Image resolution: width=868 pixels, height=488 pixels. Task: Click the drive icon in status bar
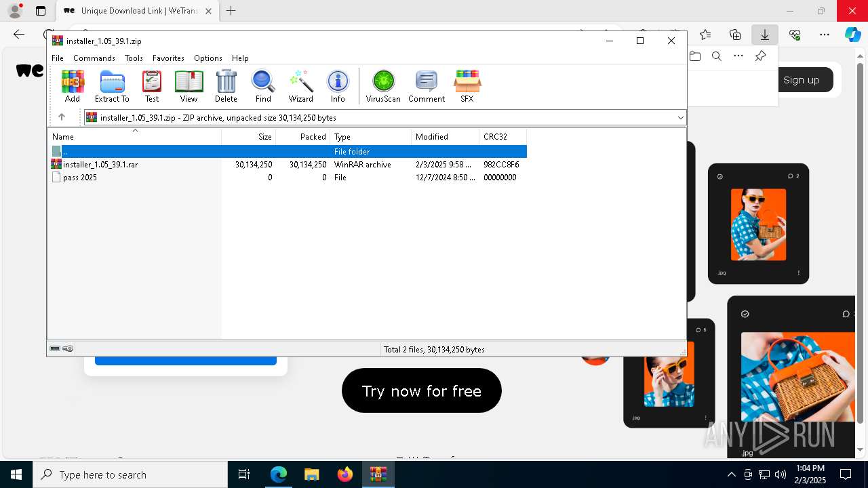pyautogui.click(x=55, y=348)
